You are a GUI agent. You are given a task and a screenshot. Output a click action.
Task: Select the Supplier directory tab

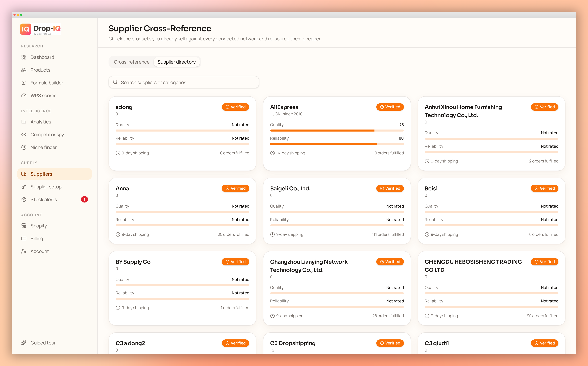(177, 62)
